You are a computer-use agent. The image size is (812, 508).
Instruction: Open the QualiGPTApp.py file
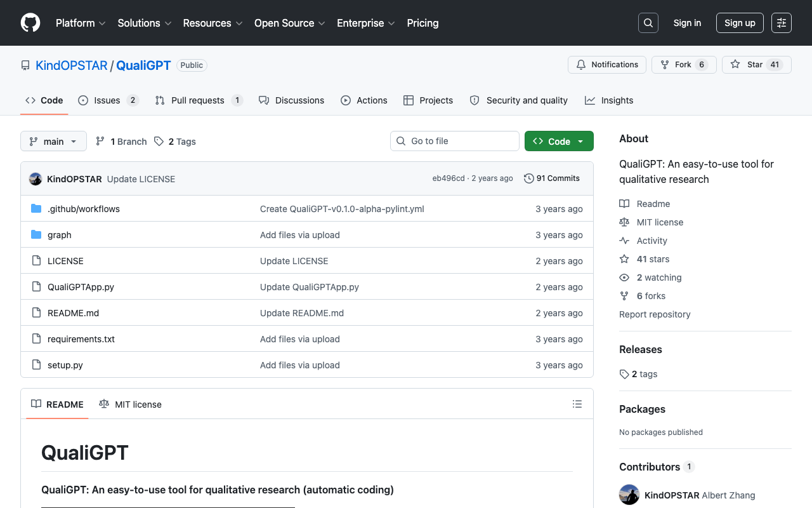[81, 287]
